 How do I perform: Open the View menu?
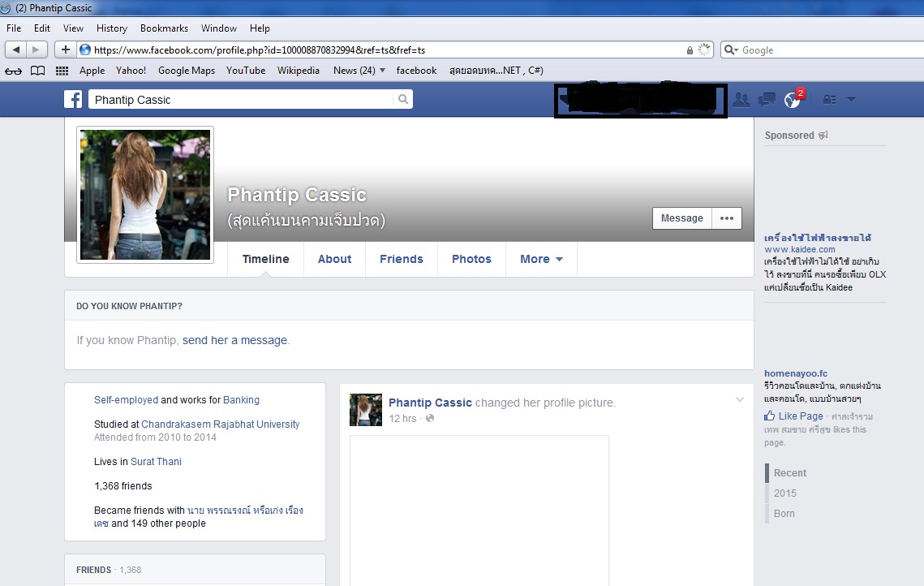73,28
